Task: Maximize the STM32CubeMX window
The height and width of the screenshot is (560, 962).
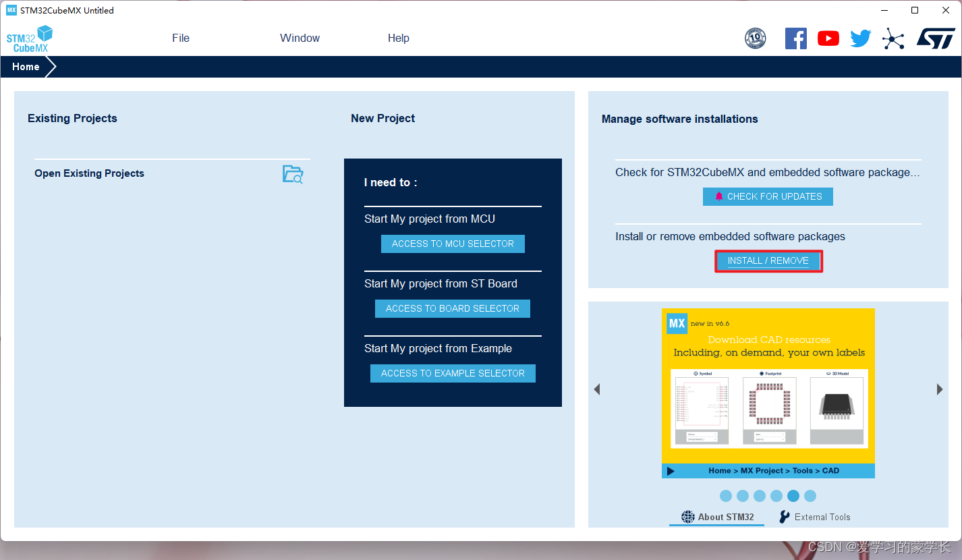Action: pos(915,10)
